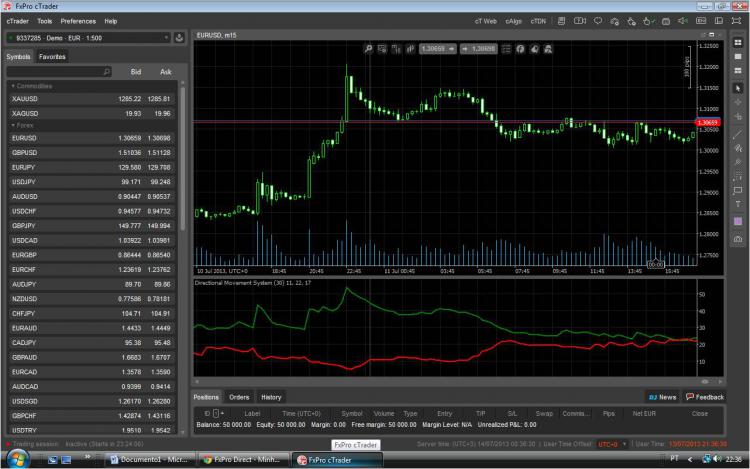
Task: Click the buy quick-trade price button
Action: pyautogui.click(x=479, y=49)
